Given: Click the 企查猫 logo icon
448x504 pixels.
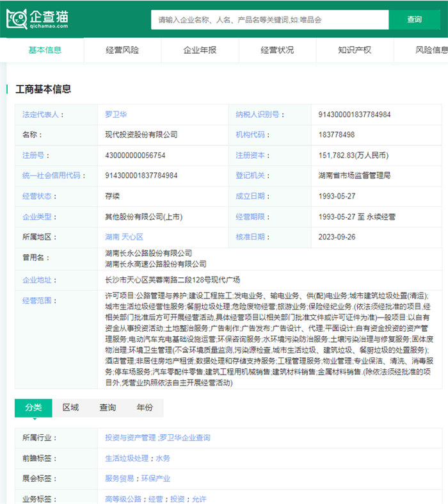Looking at the screenshot, I should coord(18,19).
